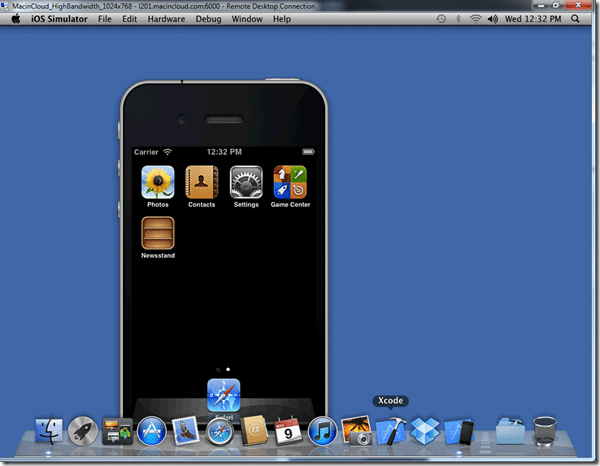The width and height of the screenshot is (600, 466).
Task: Open the File menu
Action: [x=104, y=19]
